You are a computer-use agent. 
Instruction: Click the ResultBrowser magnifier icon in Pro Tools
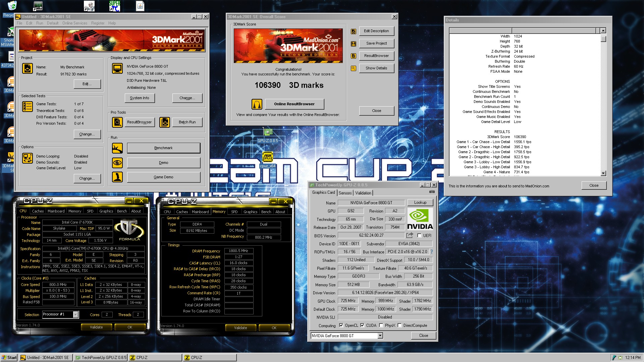(117, 122)
